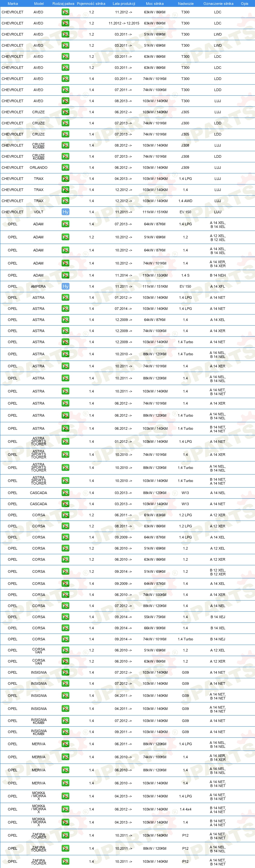Click fuel icon in Opel Cascada A 14 NEL row

point(65,493)
